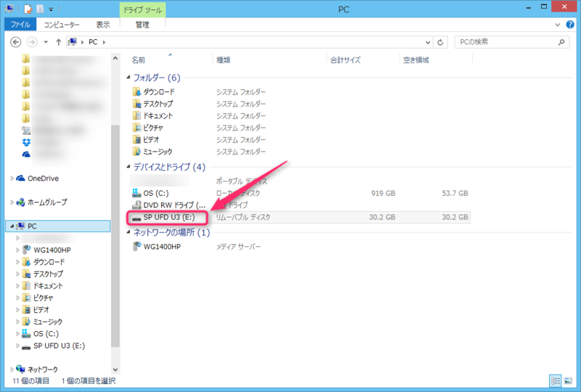Expand the OneDrive tree node

[12, 179]
